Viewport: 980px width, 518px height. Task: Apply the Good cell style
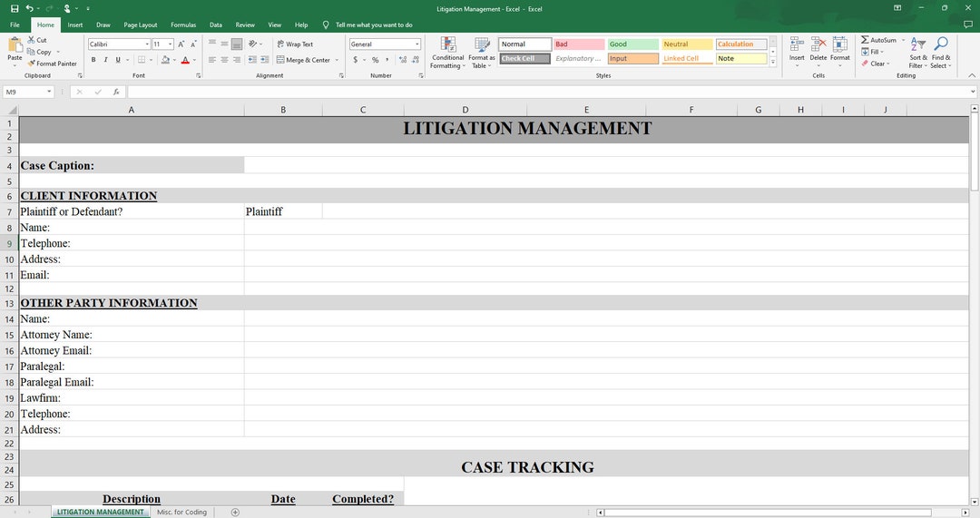click(x=633, y=44)
